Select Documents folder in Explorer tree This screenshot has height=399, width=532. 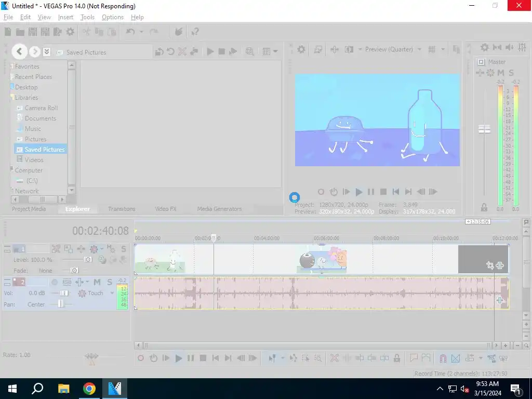pos(41,118)
